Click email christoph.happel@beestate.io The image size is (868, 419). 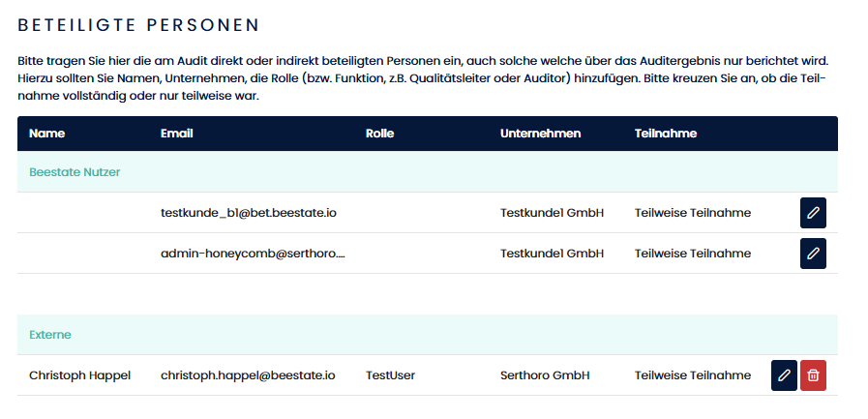pyautogui.click(x=248, y=375)
